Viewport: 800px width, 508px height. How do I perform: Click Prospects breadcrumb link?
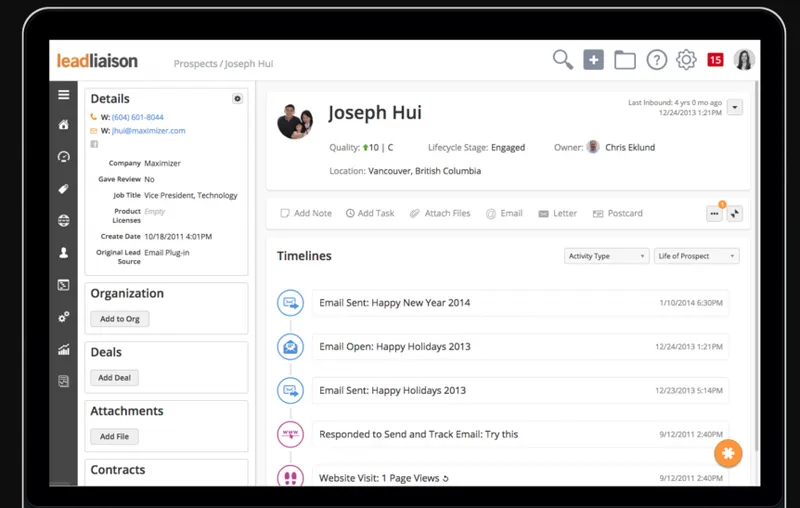[x=195, y=64]
